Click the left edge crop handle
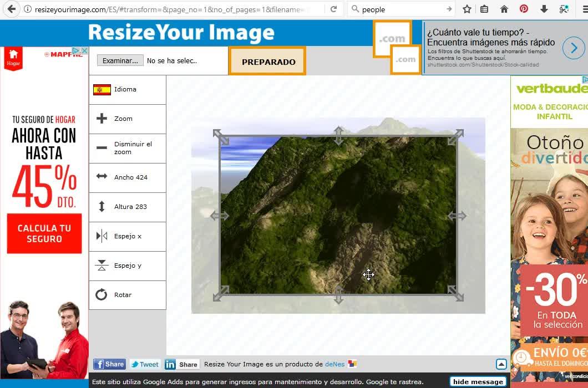 coord(220,216)
